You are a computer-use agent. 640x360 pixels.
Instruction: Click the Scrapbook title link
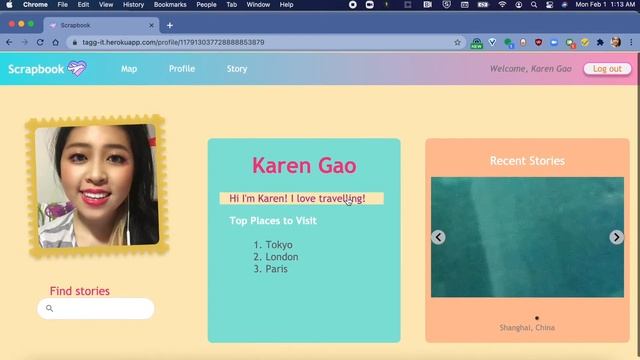coord(36,69)
